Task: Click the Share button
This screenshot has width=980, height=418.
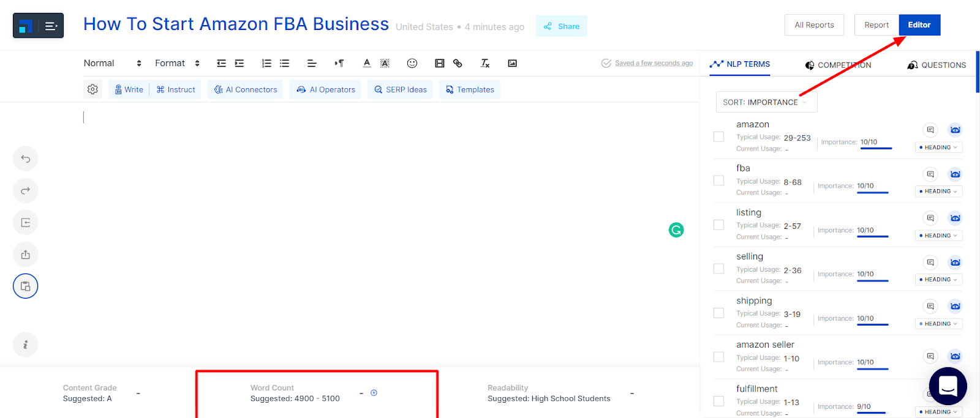Action: tap(562, 26)
